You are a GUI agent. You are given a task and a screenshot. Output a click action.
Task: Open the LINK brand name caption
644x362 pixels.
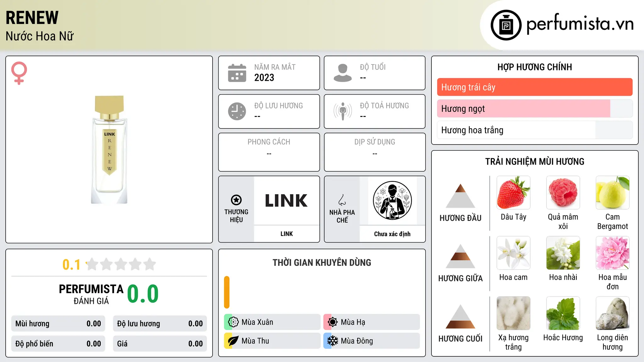[x=286, y=234]
